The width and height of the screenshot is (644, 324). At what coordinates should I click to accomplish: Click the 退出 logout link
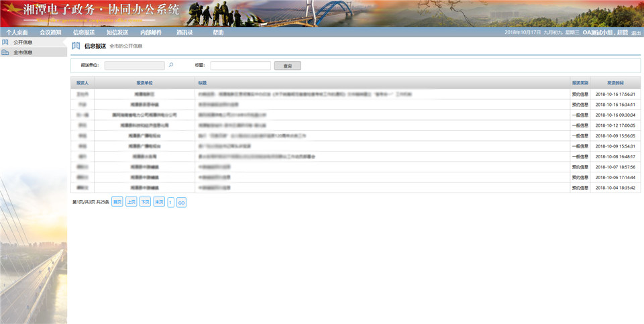pos(636,32)
